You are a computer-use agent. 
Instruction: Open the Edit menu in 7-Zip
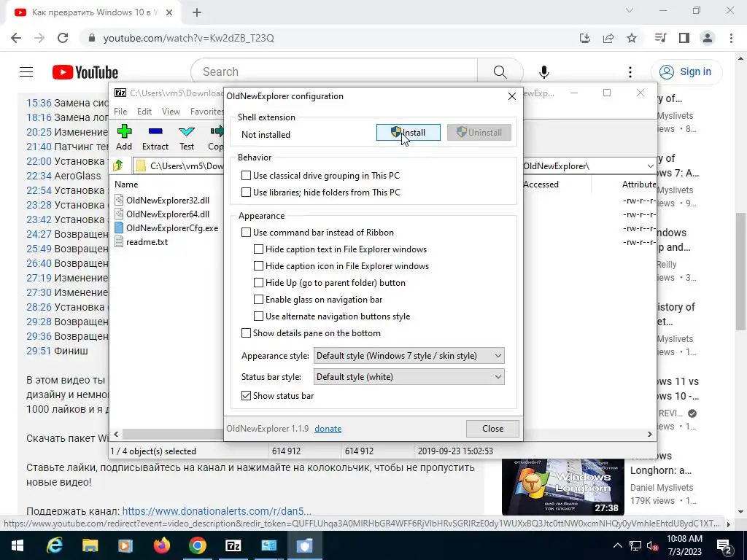click(144, 112)
